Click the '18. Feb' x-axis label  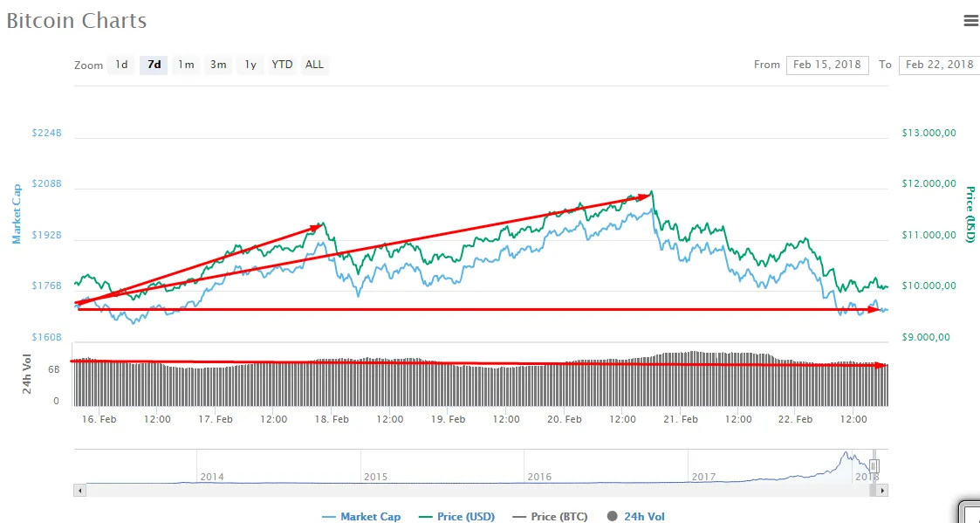[332, 419]
